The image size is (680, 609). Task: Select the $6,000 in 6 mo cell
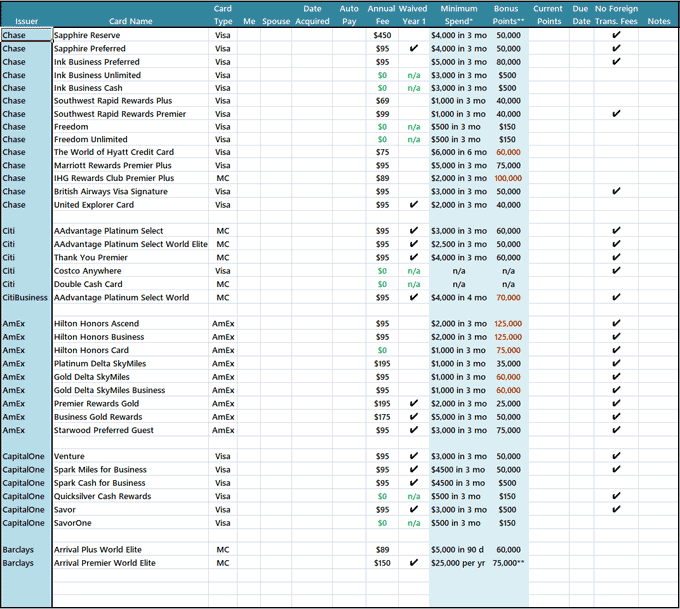coord(459,152)
